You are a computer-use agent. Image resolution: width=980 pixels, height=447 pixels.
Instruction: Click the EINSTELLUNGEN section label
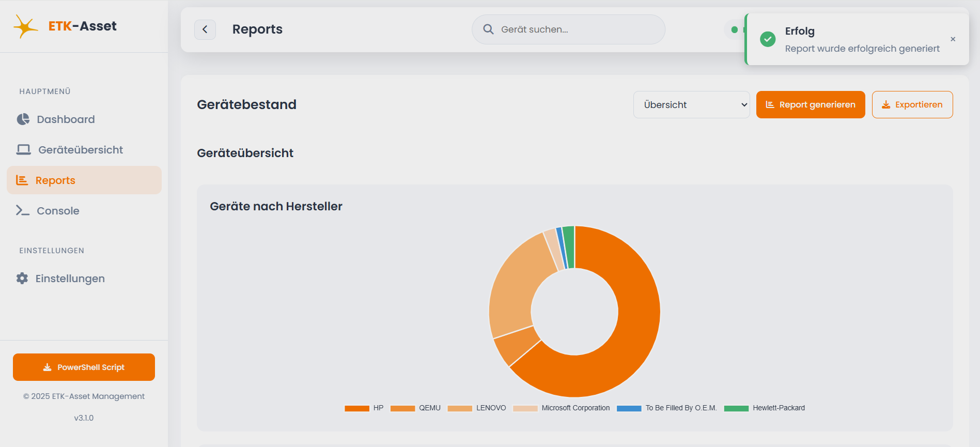click(52, 251)
